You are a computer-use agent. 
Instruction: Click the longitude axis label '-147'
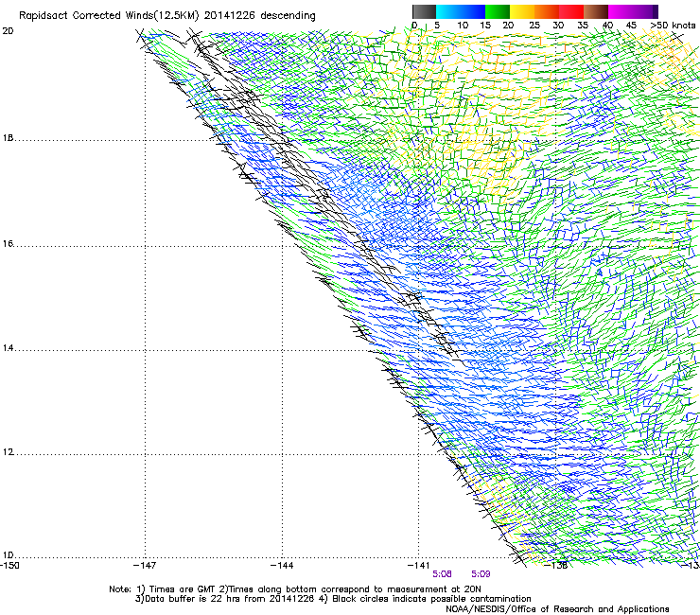(145, 566)
